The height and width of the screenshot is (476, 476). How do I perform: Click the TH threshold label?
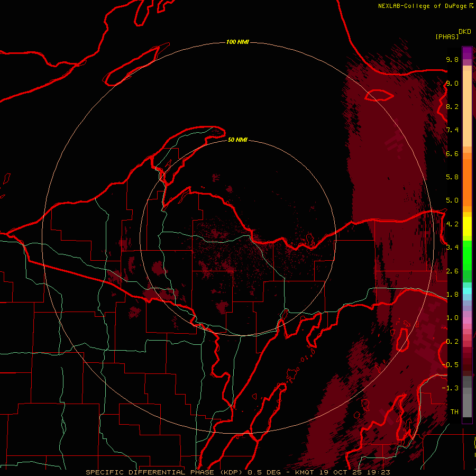454,412
